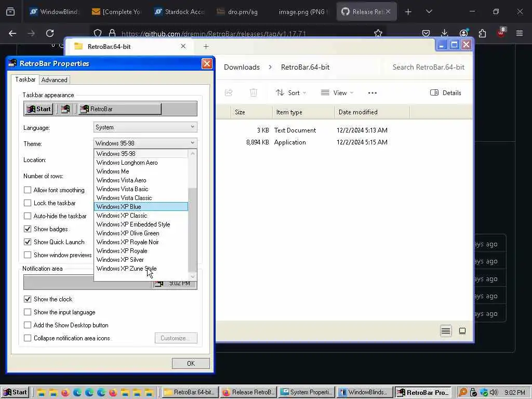
Task: Open Firefox tab overview (list all tabs) icon
Action: pos(10,12)
